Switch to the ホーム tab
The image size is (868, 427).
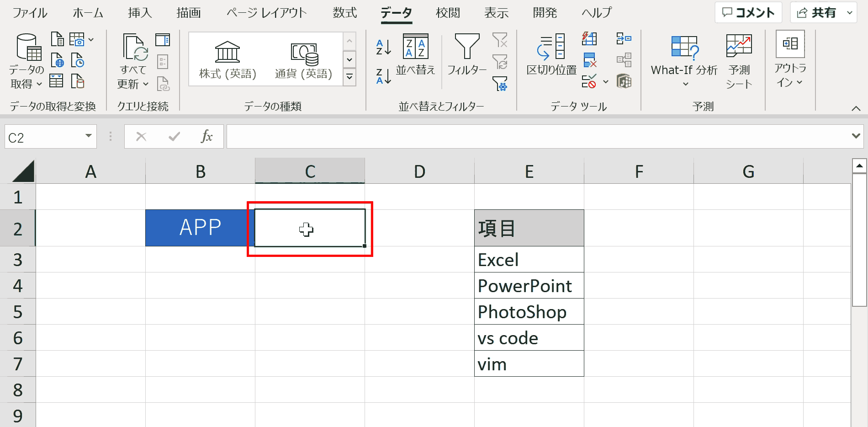pyautogui.click(x=88, y=13)
